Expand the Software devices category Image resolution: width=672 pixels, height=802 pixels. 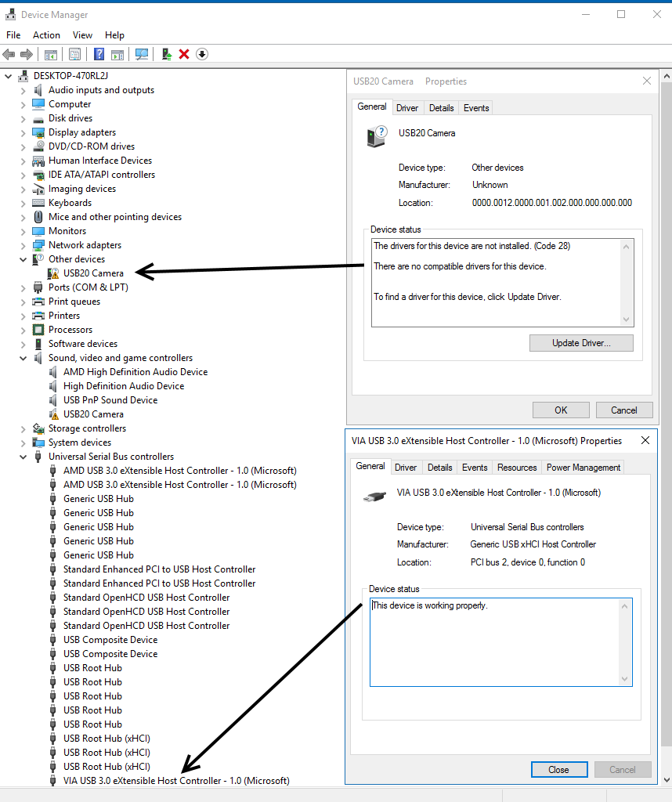[x=23, y=344]
